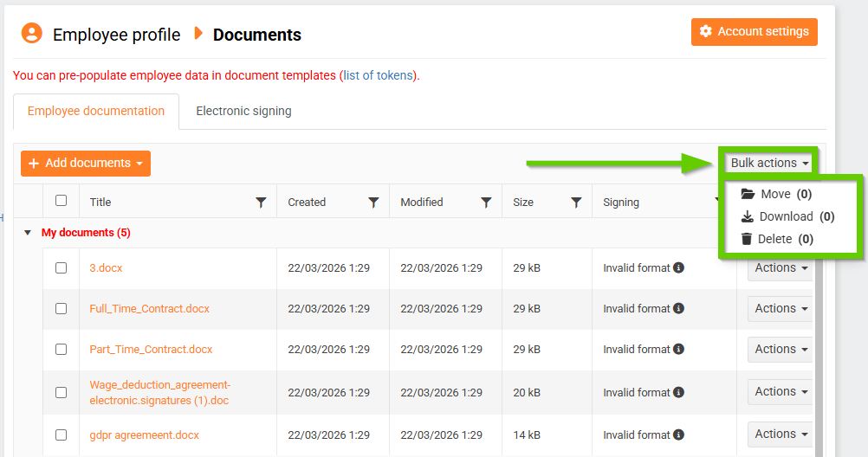Open the Bulk actions dropdown
Screen dimensions: 868x457
pos(769,163)
